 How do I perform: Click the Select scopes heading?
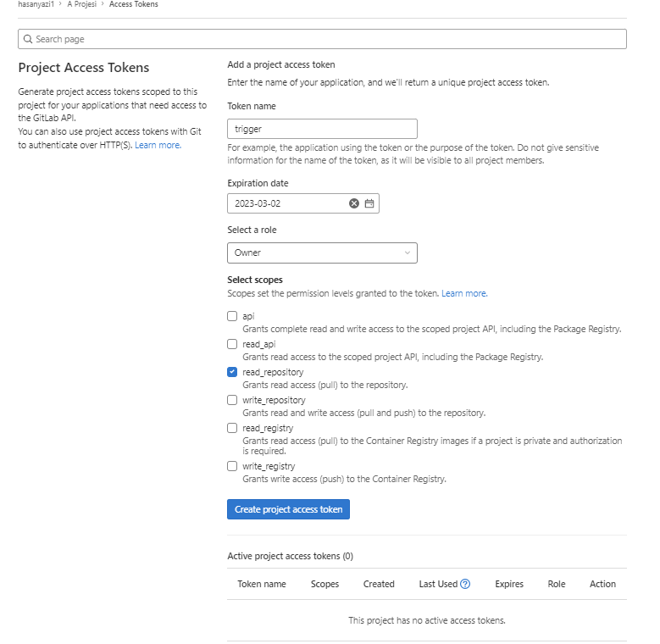coord(255,280)
